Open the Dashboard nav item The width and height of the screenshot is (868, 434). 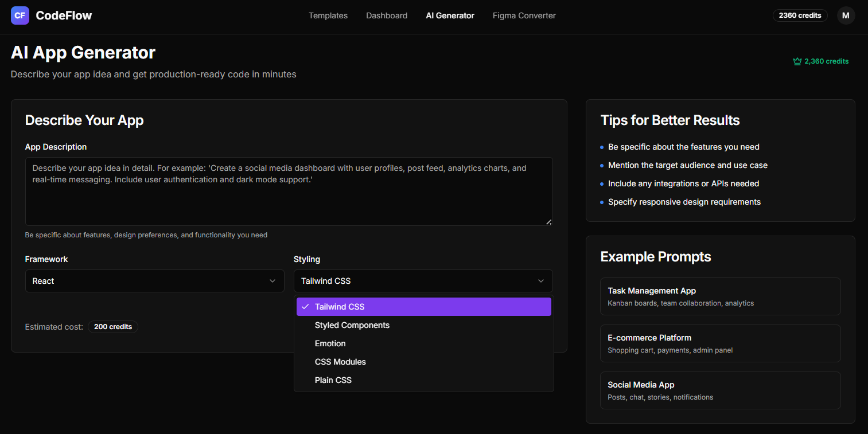pyautogui.click(x=387, y=15)
